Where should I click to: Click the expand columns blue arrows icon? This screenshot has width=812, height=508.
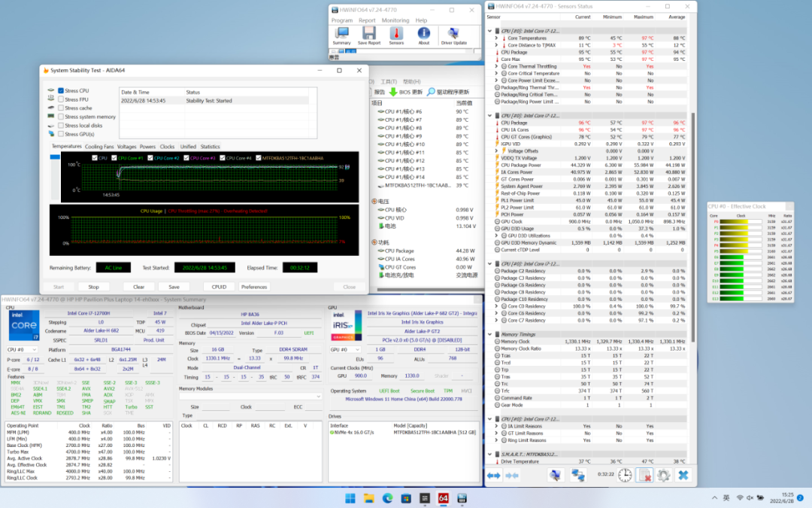(x=494, y=475)
